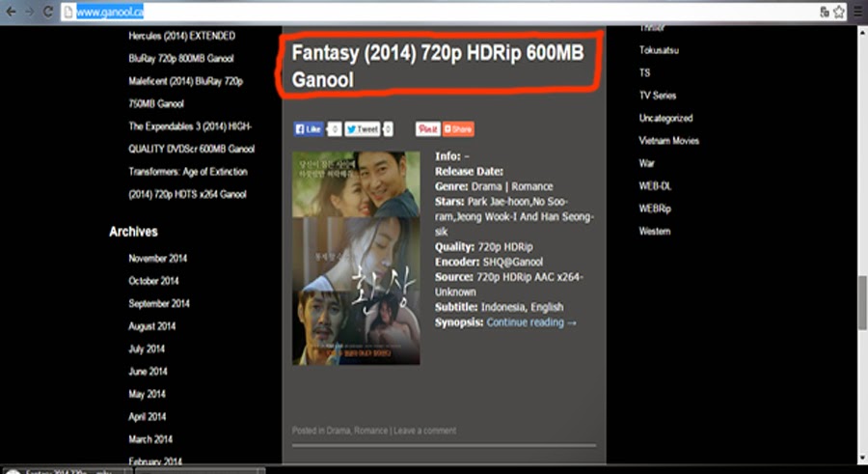Select the War category
The height and width of the screenshot is (474, 868).
pyautogui.click(x=646, y=163)
